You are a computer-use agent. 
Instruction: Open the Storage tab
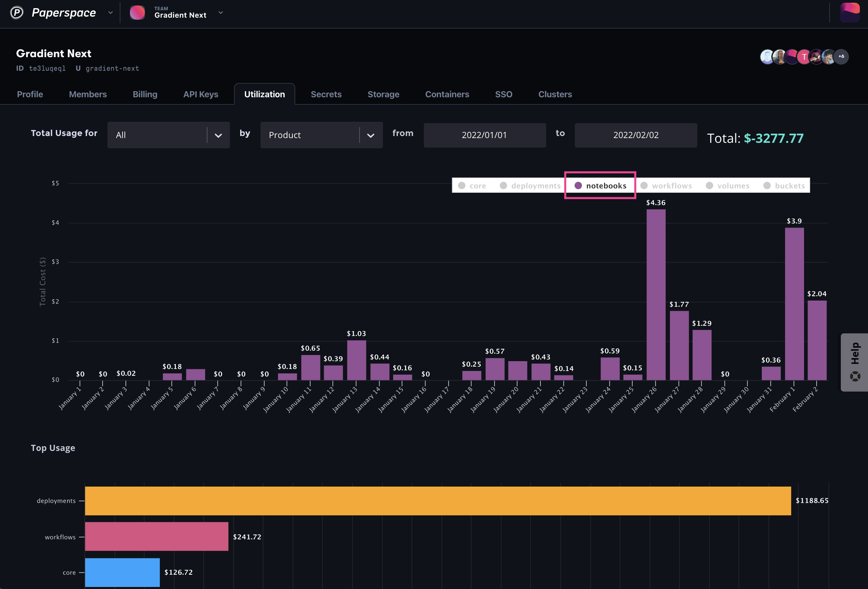[383, 94]
